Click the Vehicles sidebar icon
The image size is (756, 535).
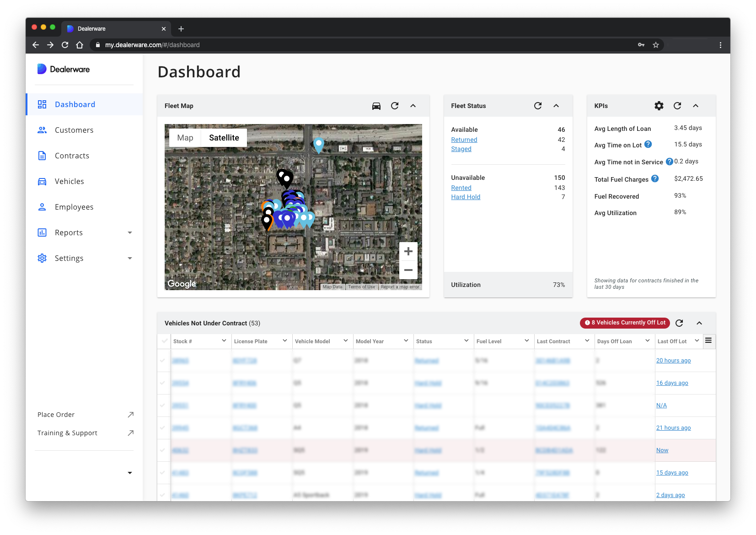coord(42,181)
